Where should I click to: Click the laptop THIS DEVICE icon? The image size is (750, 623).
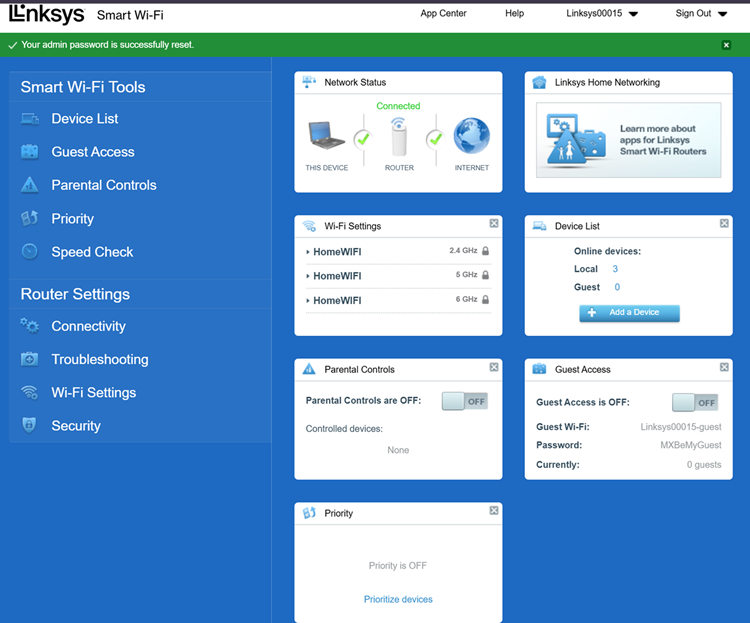click(x=326, y=136)
